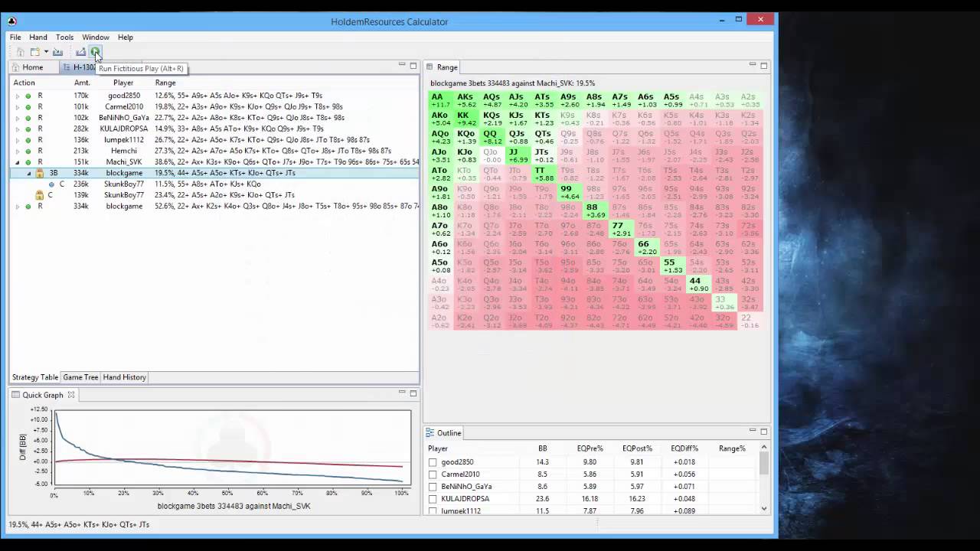This screenshot has width=980, height=551.
Task: Click the greyed-out first toolbar icon
Action: click(21, 52)
